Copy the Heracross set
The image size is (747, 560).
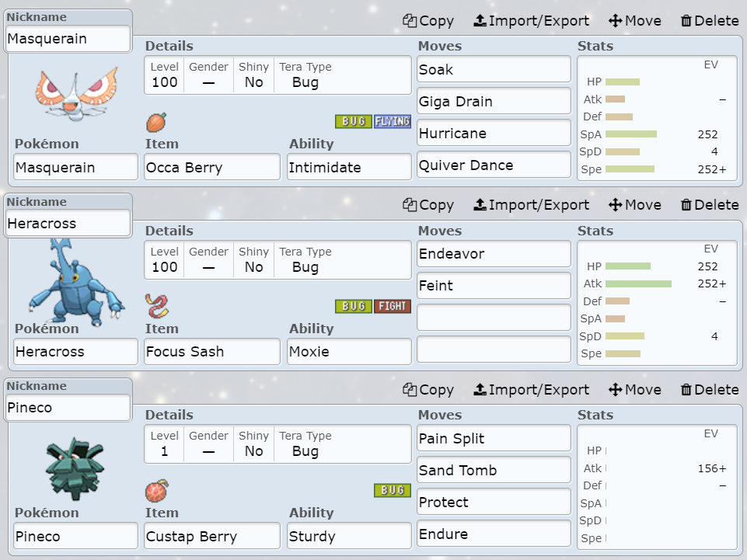coord(428,205)
